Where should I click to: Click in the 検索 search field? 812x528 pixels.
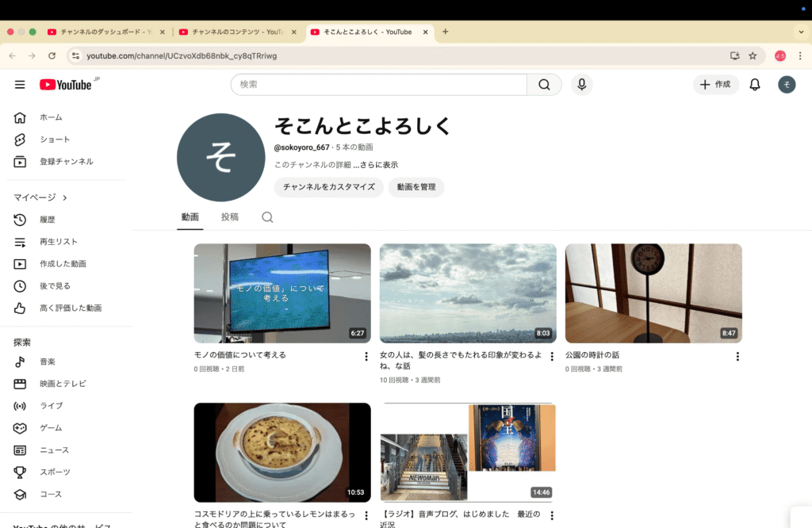379,85
